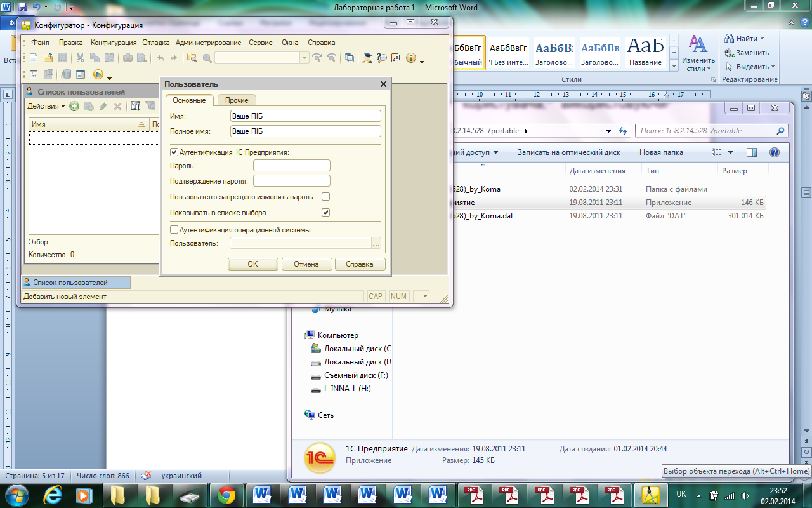Open the windows list icon in Configurator
This screenshot has width=812, height=508.
(x=350, y=58)
